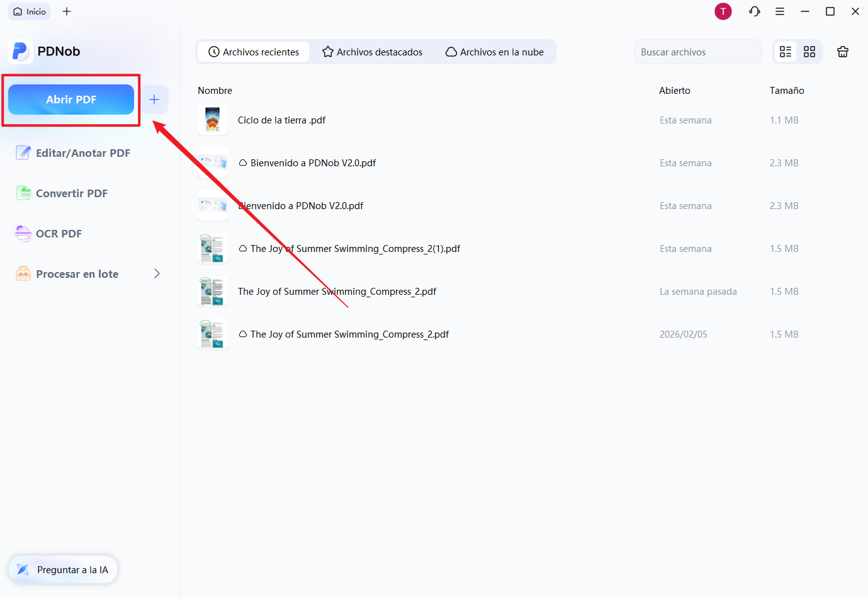
Task: Select Convertir PDF in the sidebar
Action: [x=71, y=193]
